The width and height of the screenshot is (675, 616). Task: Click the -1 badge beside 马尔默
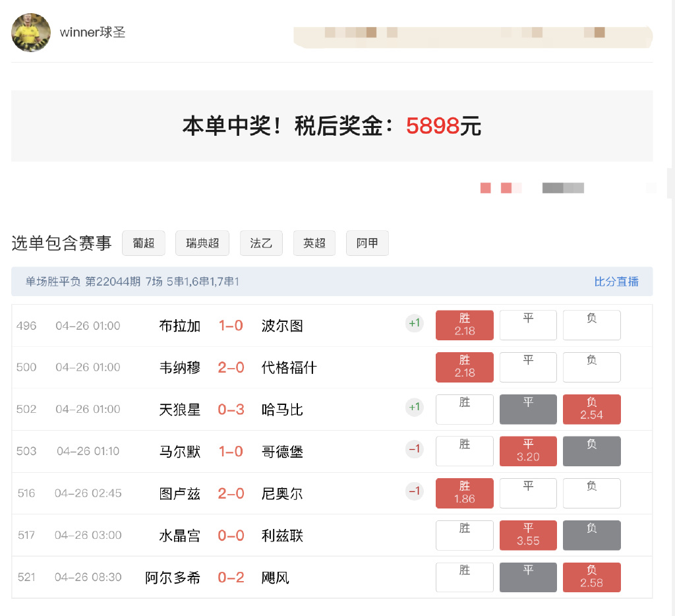click(x=414, y=448)
